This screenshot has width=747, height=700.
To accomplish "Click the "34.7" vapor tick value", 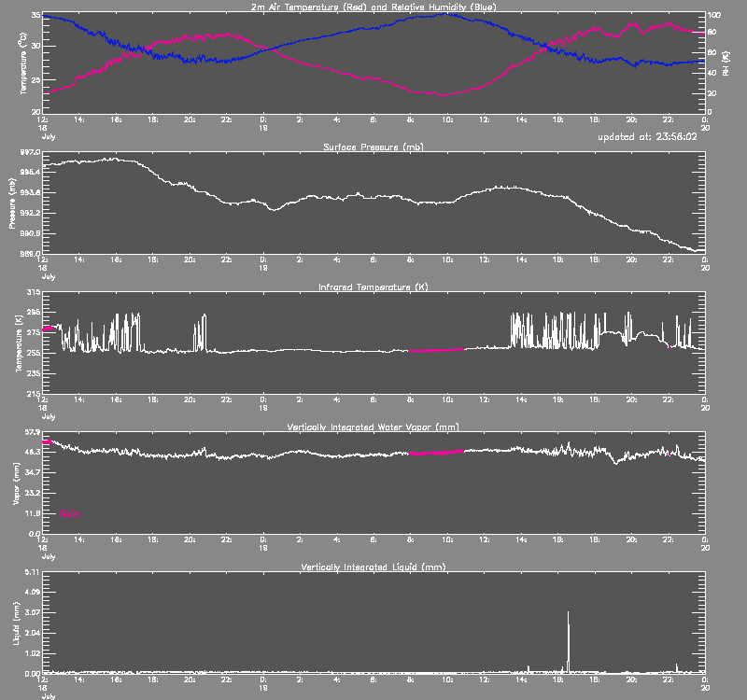I will pyautogui.click(x=33, y=472).
